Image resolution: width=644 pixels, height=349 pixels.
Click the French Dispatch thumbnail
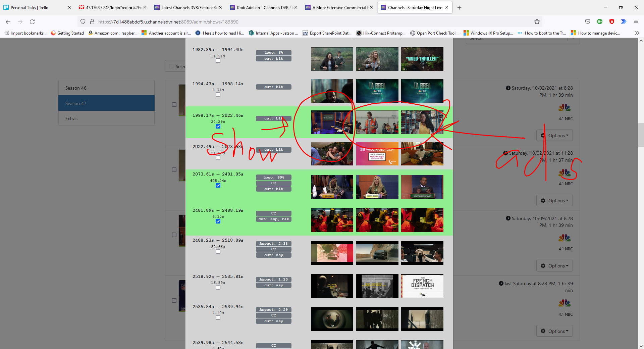[422, 286]
